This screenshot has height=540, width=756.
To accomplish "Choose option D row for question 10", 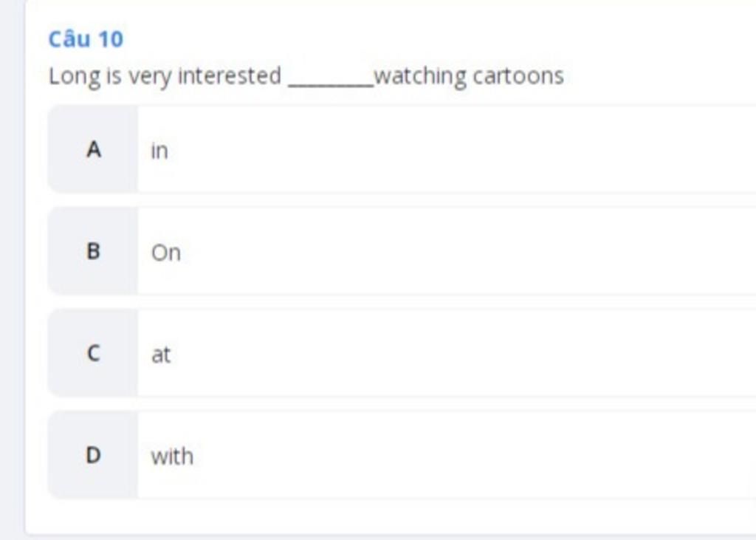I will pyautogui.click(x=402, y=455).
